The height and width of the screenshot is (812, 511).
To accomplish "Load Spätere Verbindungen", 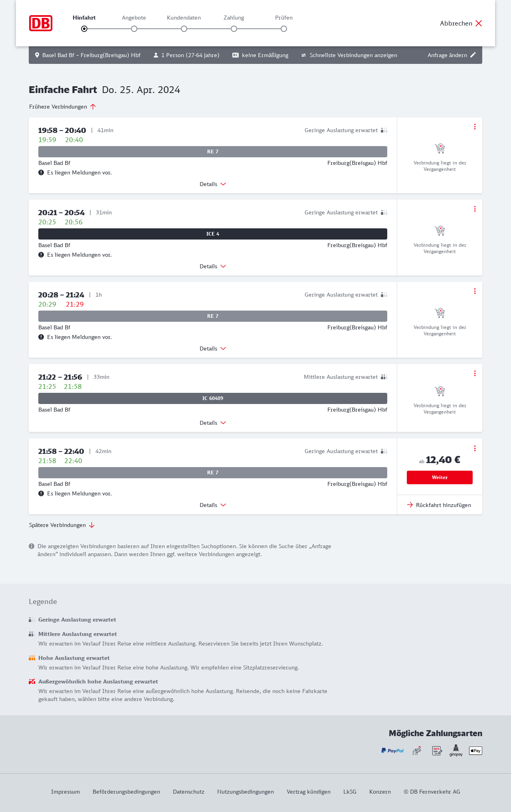I will [x=62, y=525].
